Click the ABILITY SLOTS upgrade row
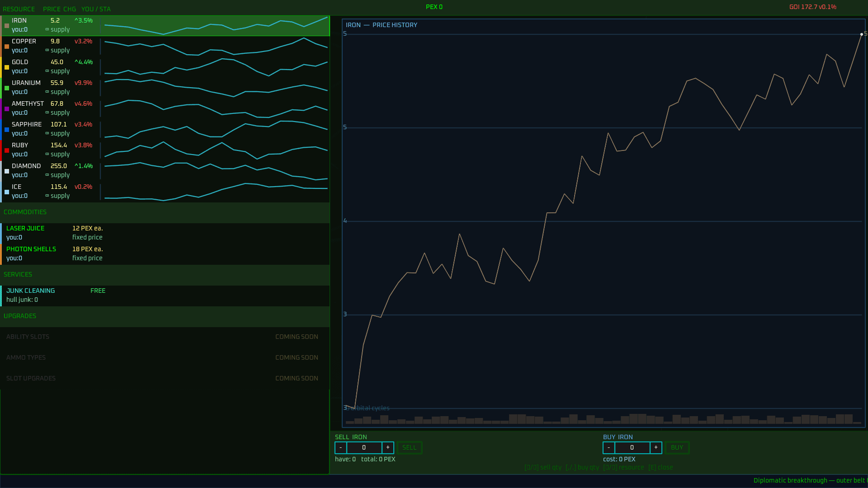Viewport: 868px width, 488px height. click(165, 337)
